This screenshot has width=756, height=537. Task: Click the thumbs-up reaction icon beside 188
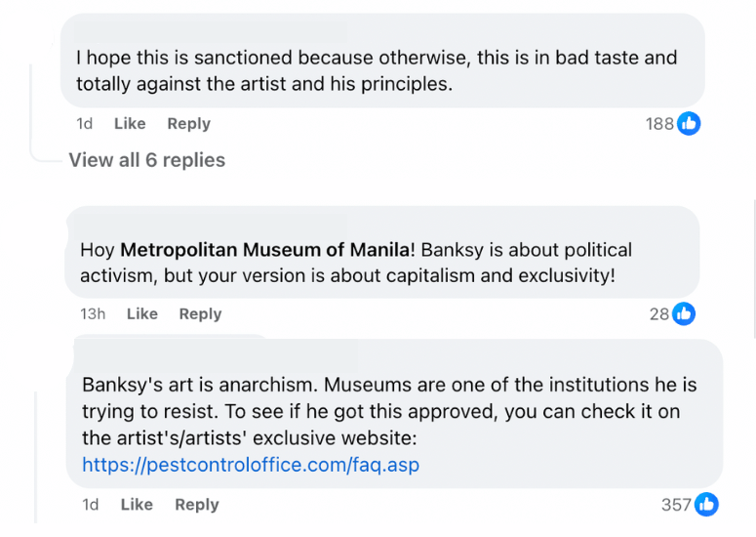click(x=689, y=124)
